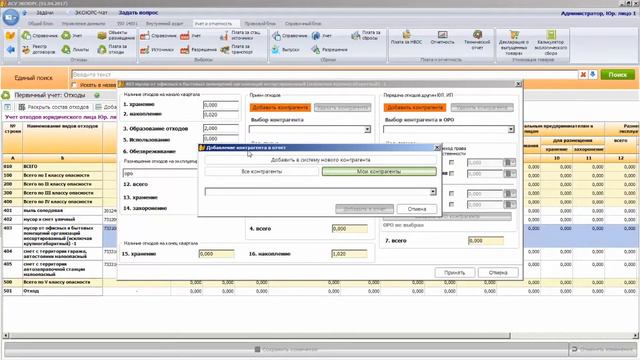
Task: Click the Принять button
Action: 454,273
